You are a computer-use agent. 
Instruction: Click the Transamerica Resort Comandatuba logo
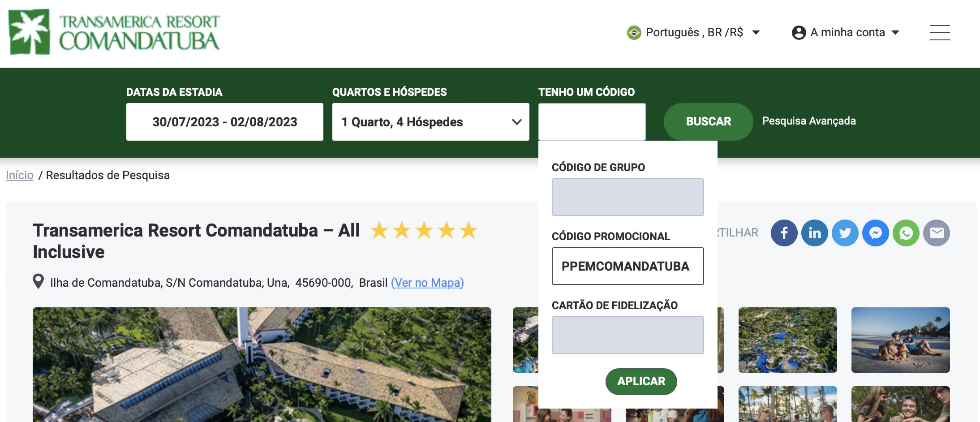point(114,32)
